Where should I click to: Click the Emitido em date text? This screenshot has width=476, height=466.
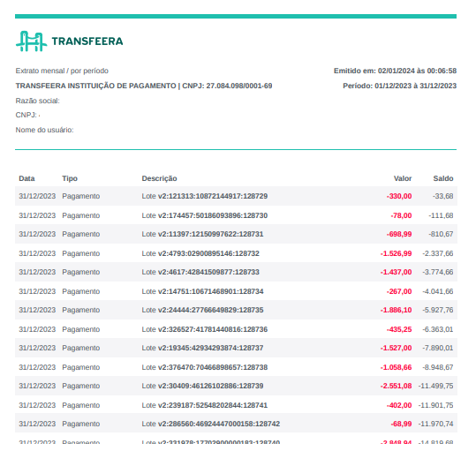[396, 71]
